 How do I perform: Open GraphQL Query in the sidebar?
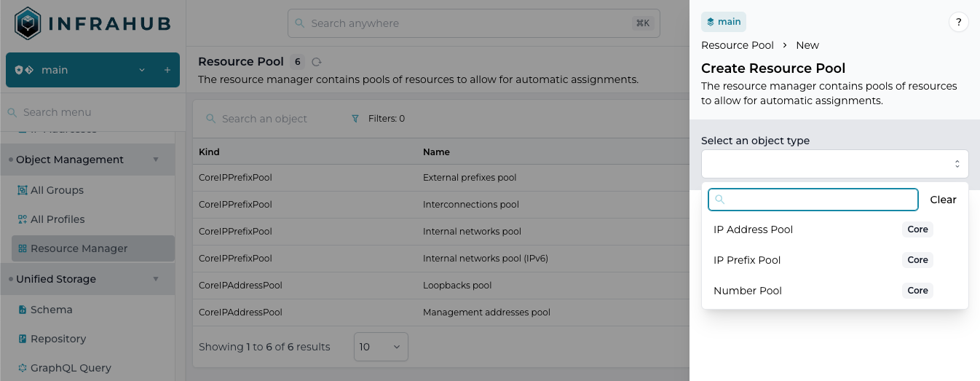(x=70, y=368)
